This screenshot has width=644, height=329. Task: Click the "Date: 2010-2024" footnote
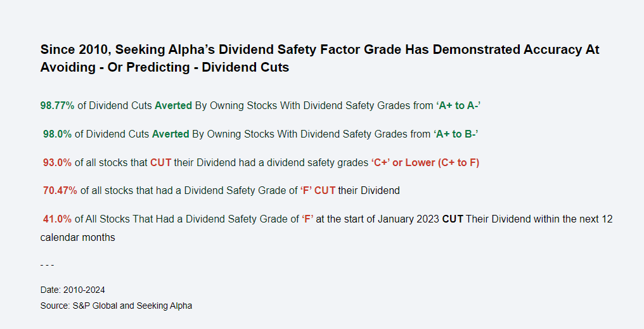[73, 290]
